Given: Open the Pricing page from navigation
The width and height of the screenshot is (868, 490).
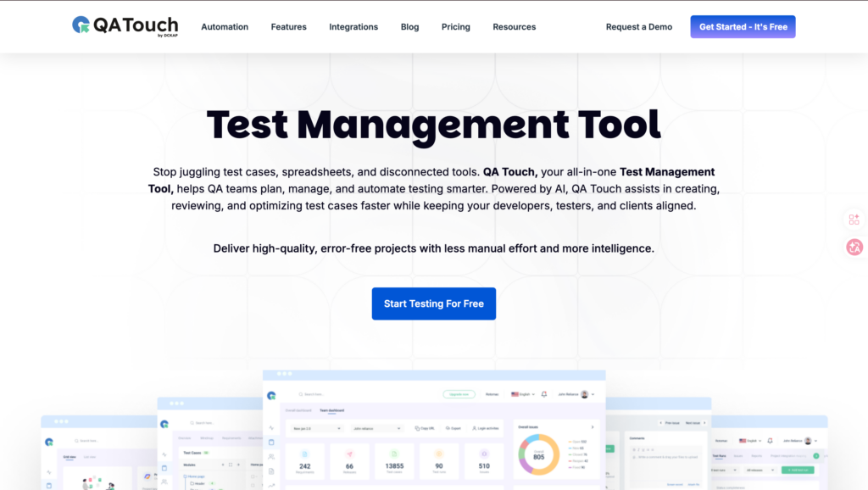Looking at the screenshot, I should tap(455, 27).
